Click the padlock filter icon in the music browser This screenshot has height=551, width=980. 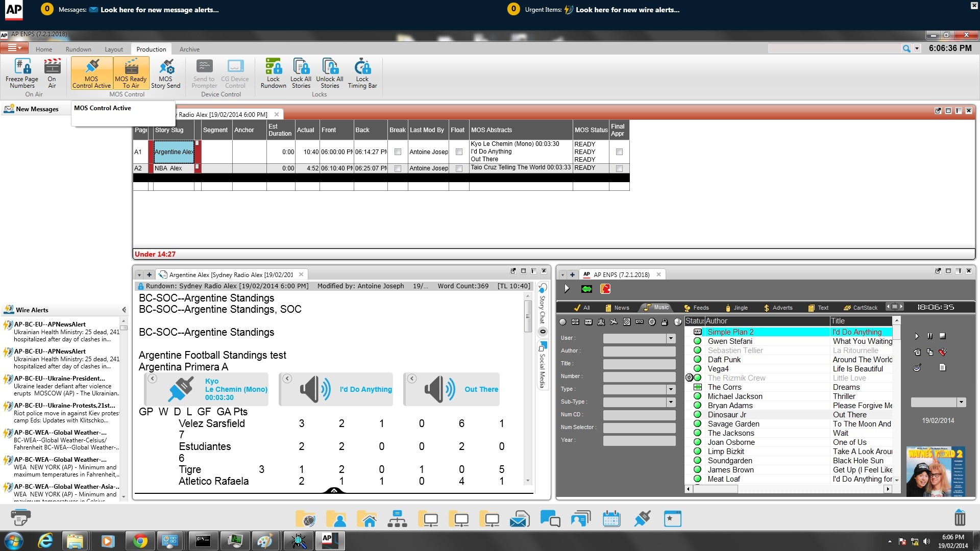pos(665,322)
